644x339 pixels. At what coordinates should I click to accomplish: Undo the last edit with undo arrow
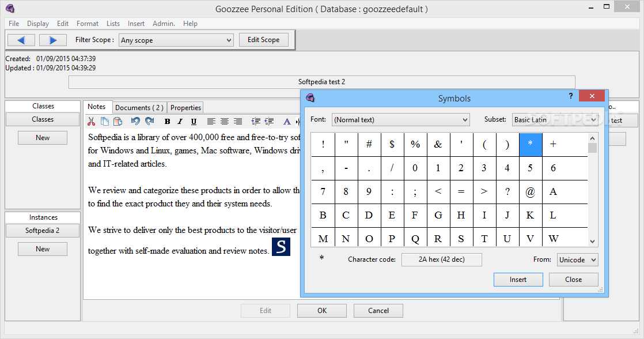(x=135, y=121)
